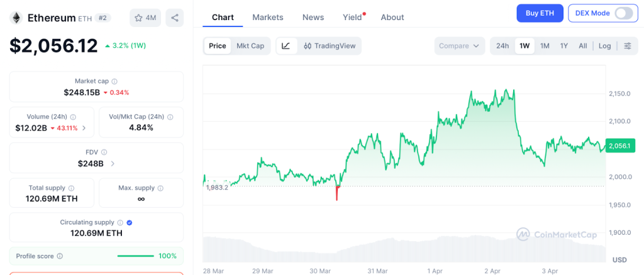Screen dimensions: 644x275
Task: Click the share icon next to Ethereum
Action: [174, 18]
